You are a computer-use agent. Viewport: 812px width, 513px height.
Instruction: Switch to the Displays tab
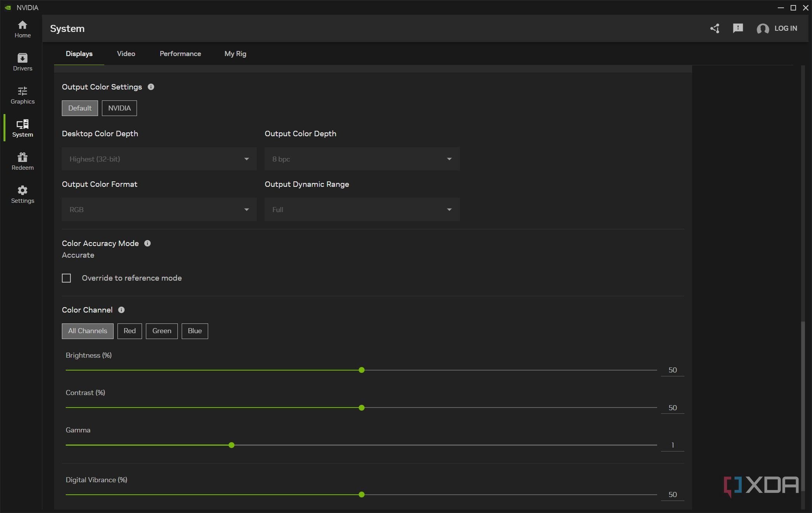pyautogui.click(x=79, y=54)
